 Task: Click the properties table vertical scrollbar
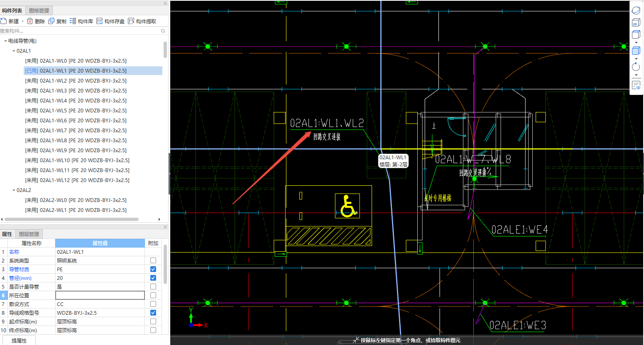click(165, 264)
